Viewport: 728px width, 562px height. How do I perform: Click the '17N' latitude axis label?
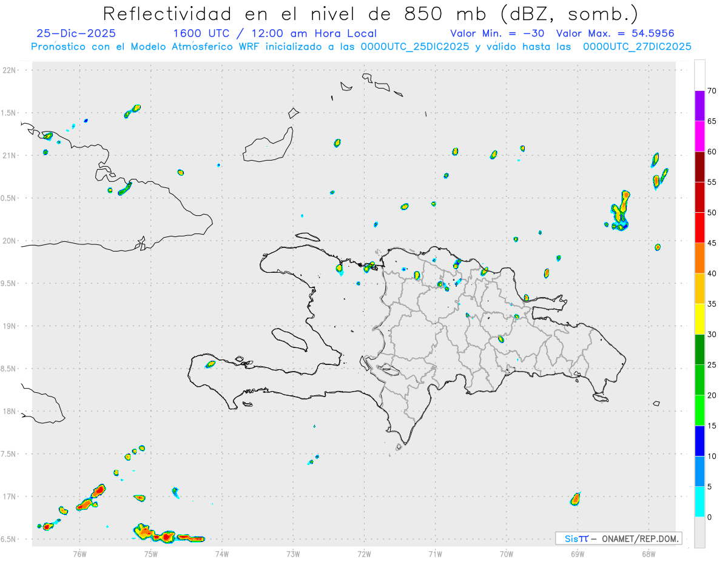pos(9,497)
